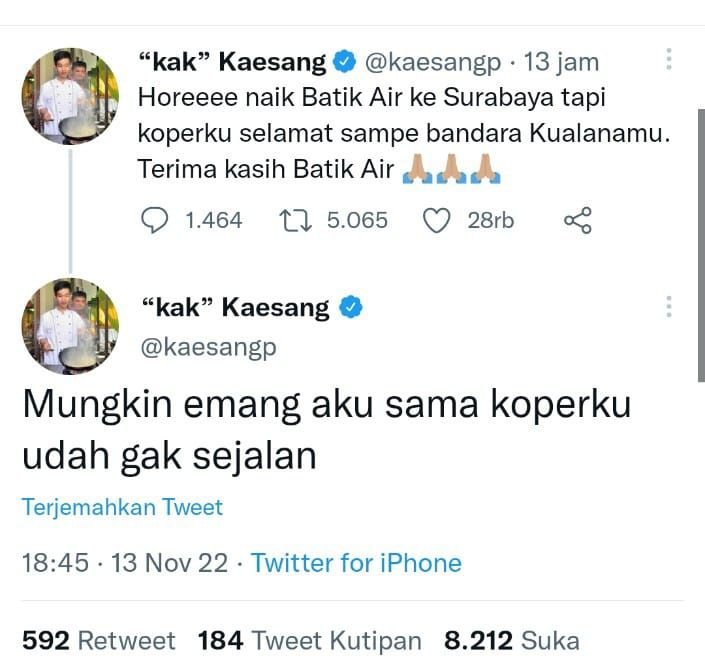This screenshot has height=669, width=705.
Task: Click verified badge on second tweet
Action: pos(348,307)
